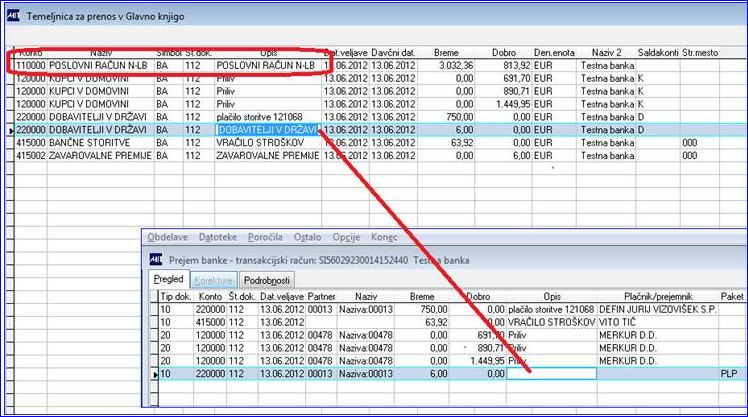The width and height of the screenshot is (748, 417).
Task: Select the DEFIN JURIJ VIZOVIŠEK S.P. cell
Action: pos(658,309)
